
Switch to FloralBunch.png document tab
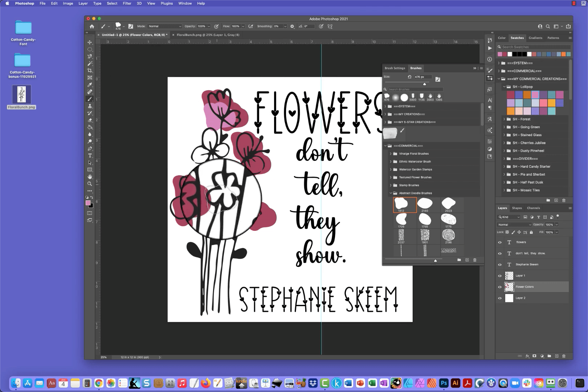click(x=208, y=35)
